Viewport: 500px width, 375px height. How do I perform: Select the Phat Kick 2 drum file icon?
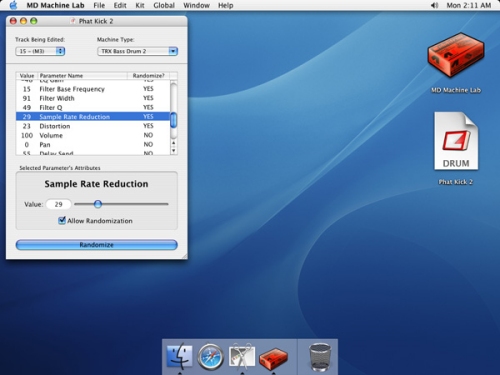coord(456,141)
